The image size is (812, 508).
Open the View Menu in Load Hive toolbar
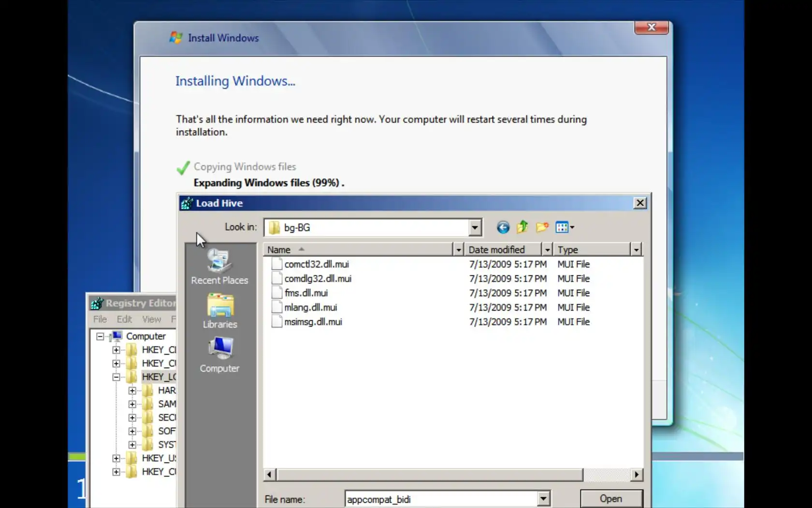point(565,227)
